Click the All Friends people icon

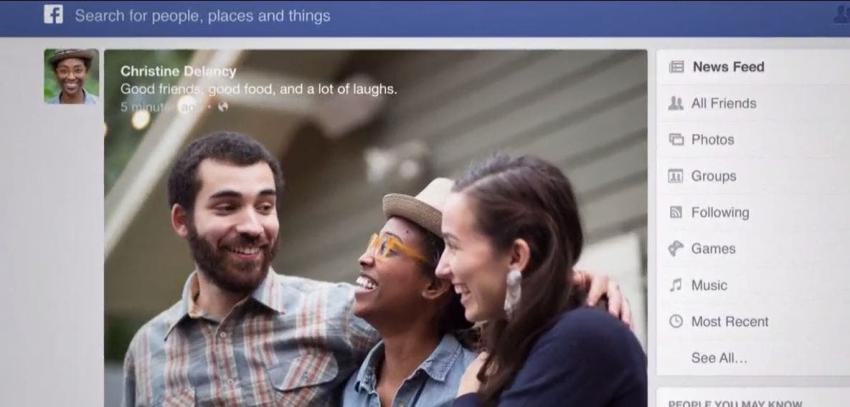(x=675, y=103)
